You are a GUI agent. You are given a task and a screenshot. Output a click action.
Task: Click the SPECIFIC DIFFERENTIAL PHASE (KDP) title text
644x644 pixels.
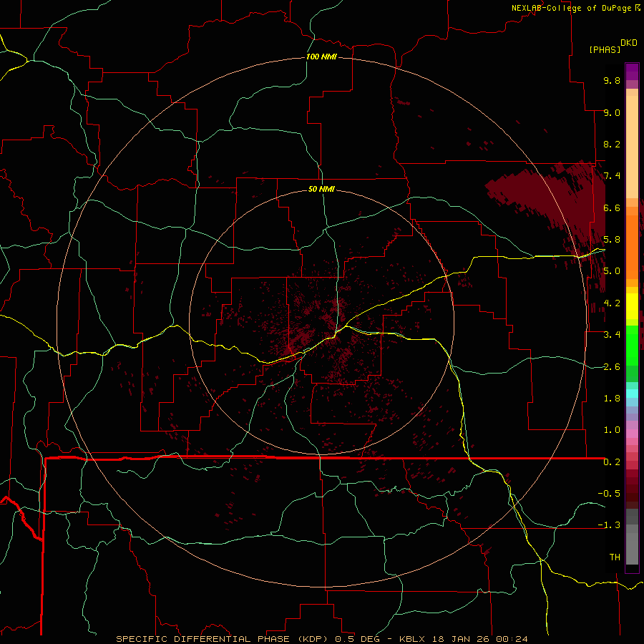click(223, 639)
